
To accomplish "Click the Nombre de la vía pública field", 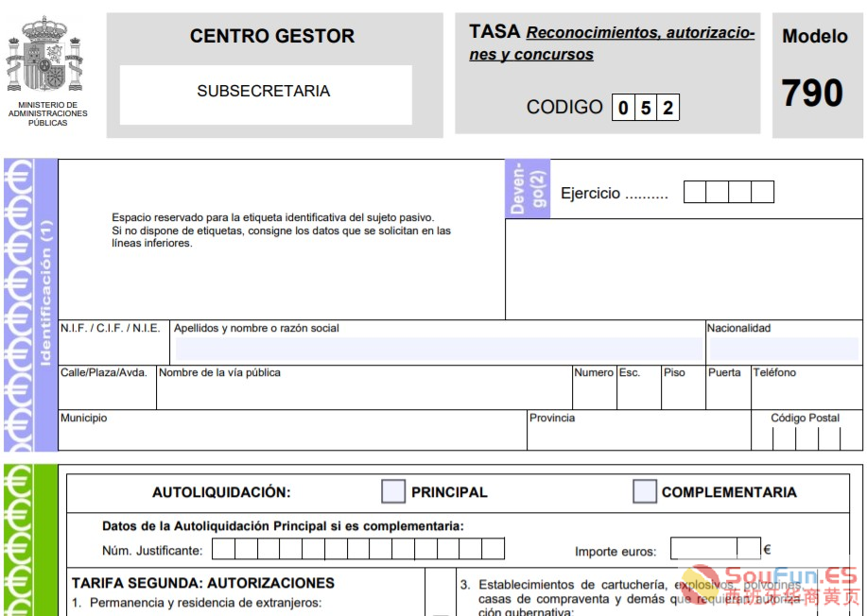I will point(364,387).
